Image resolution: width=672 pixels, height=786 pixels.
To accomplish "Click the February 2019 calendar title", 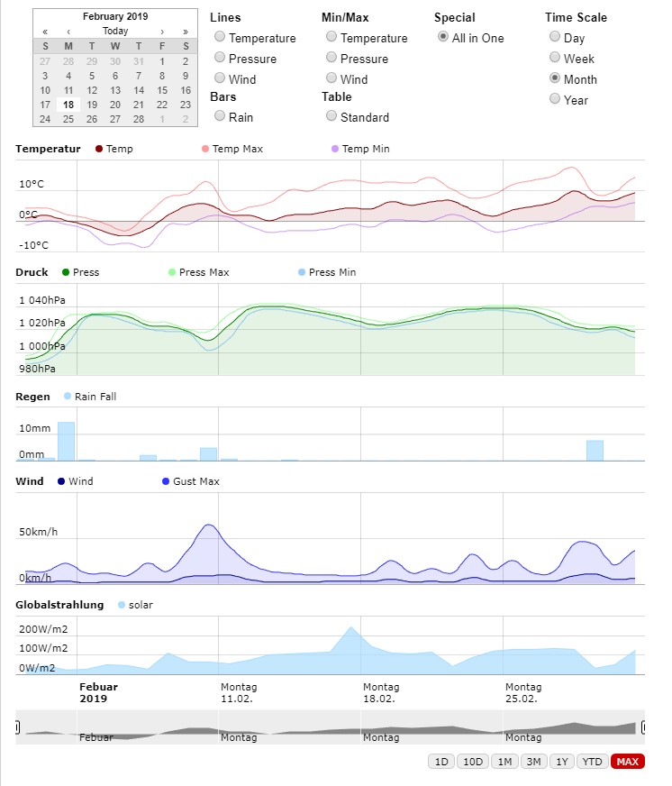I will point(115,16).
